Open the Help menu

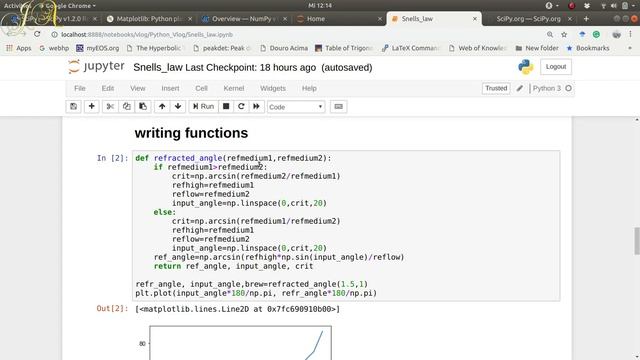coord(309,88)
